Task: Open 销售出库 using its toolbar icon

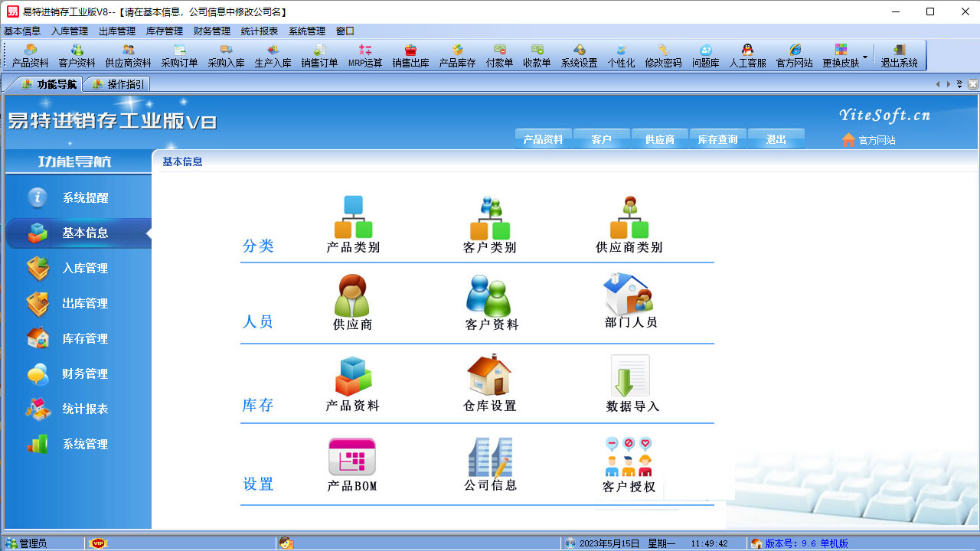Action: (x=411, y=55)
